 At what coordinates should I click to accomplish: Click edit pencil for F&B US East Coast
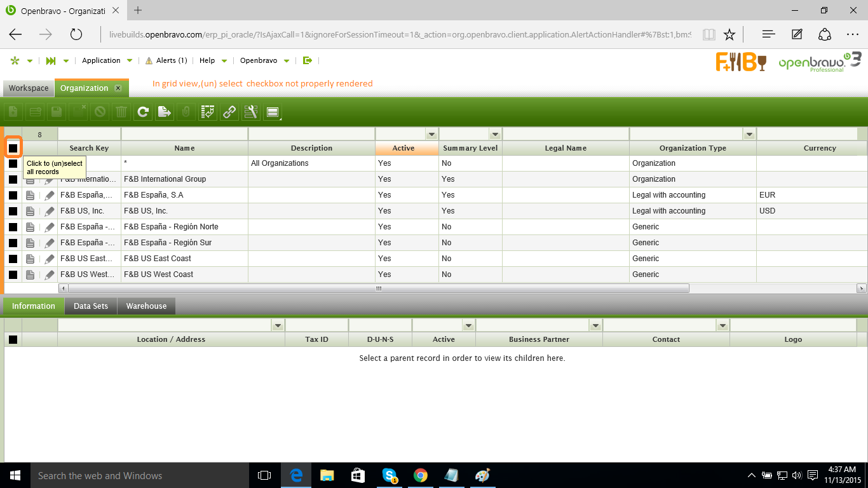[49, 259]
